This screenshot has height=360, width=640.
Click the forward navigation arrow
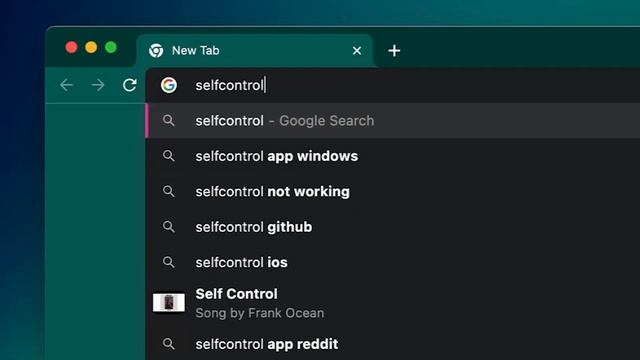tap(98, 85)
